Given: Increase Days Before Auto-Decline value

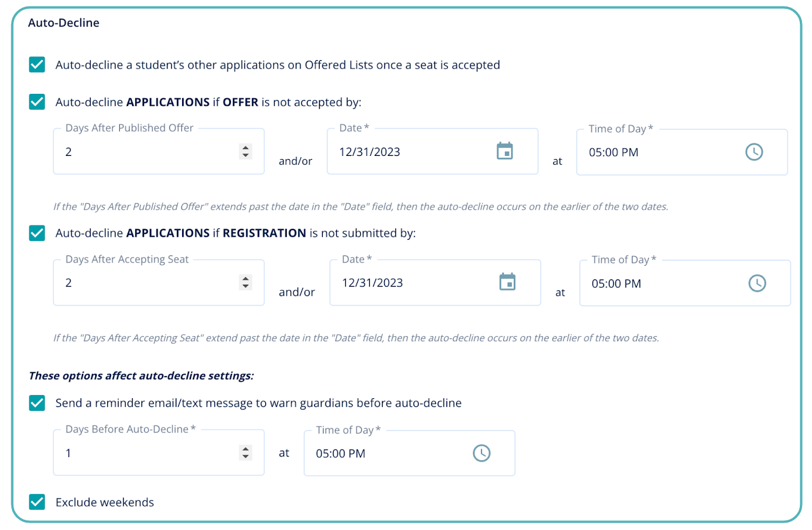Looking at the screenshot, I should (246, 449).
